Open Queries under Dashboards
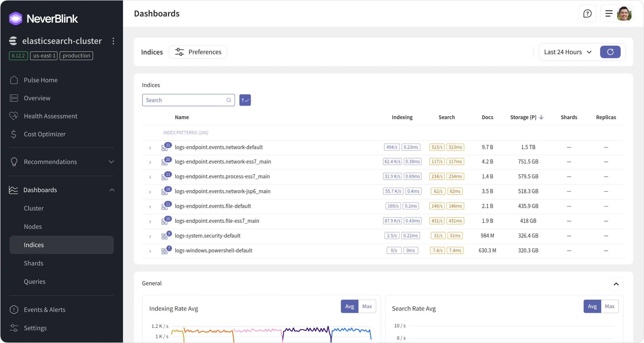Image resolution: width=644 pixels, height=343 pixels. tap(35, 282)
